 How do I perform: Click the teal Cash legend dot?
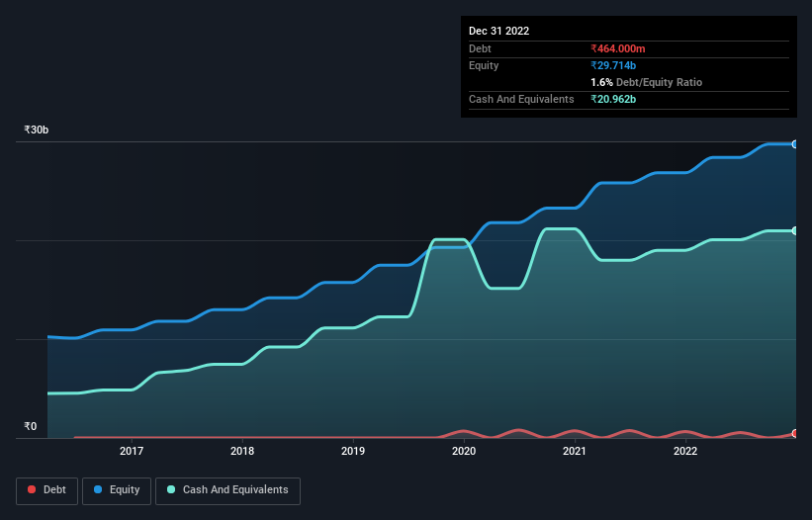(x=171, y=489)
